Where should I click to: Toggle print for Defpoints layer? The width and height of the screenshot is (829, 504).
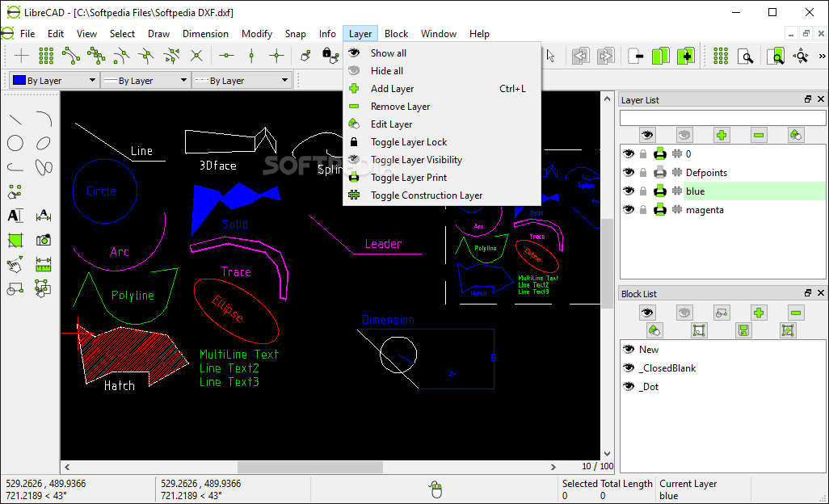coord(660,172)
